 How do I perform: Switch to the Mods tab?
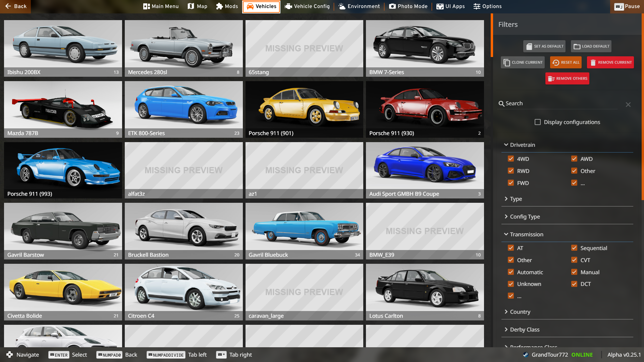(227, 6)
